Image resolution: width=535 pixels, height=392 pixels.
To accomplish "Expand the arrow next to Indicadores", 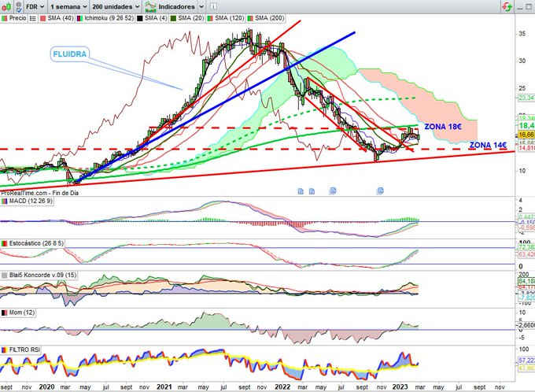I will click(x=201, y=6).
